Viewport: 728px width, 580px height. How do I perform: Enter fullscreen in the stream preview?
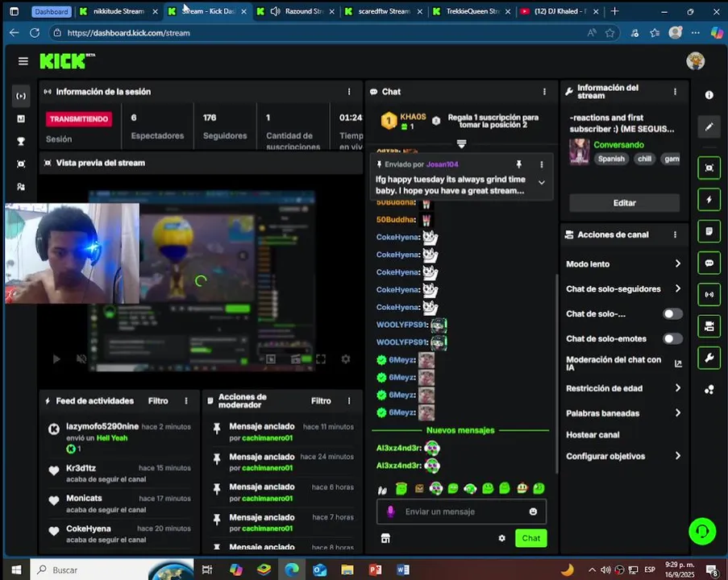[x=321, y=358]
